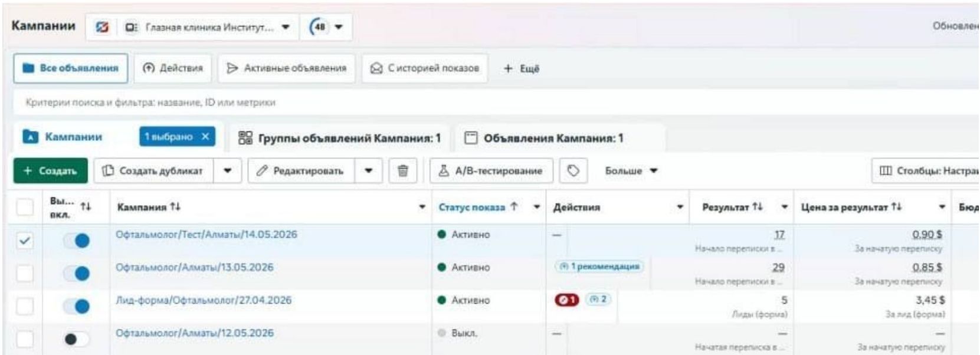Open campaign Офтальмолог/Тест/Алматы/14.05.2026
This screenshot has width=980, height=355.
tap(207, 235)
